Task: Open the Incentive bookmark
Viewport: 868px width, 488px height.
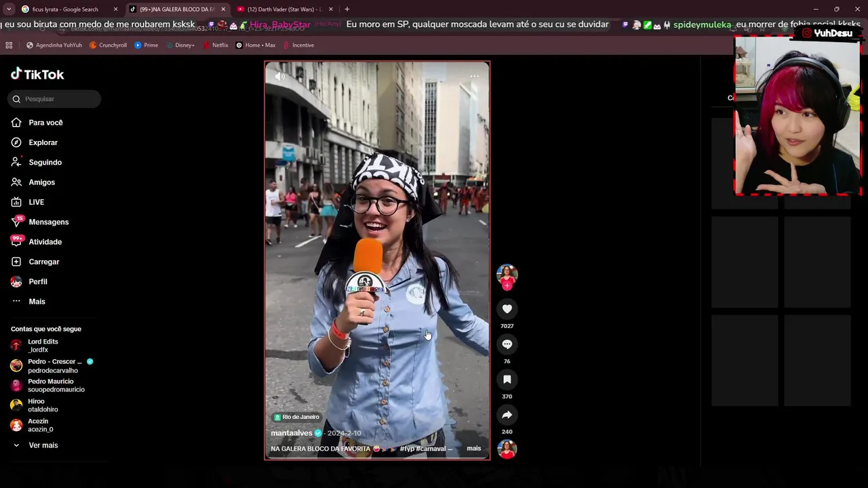Action: click(298, 45)
